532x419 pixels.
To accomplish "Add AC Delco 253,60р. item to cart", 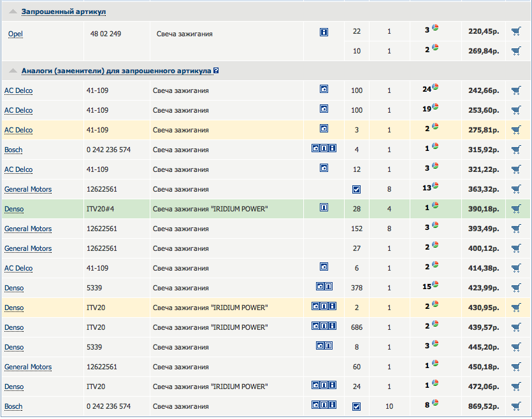I will (x=516, y=110).
